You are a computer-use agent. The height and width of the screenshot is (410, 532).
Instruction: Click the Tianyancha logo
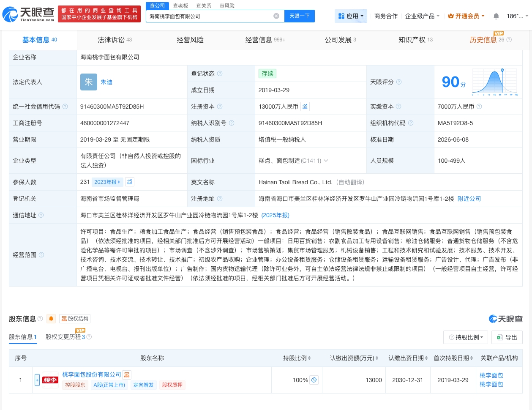29,15
